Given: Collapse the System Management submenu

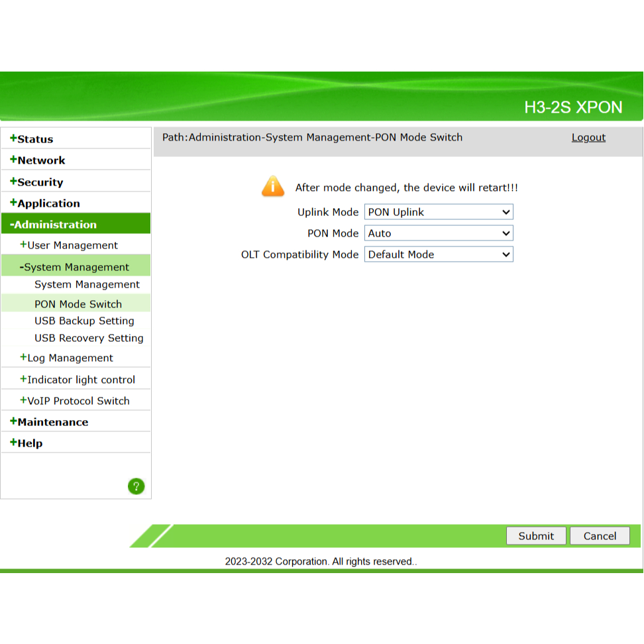Looking at the screenshot, I should click(74, 267).
